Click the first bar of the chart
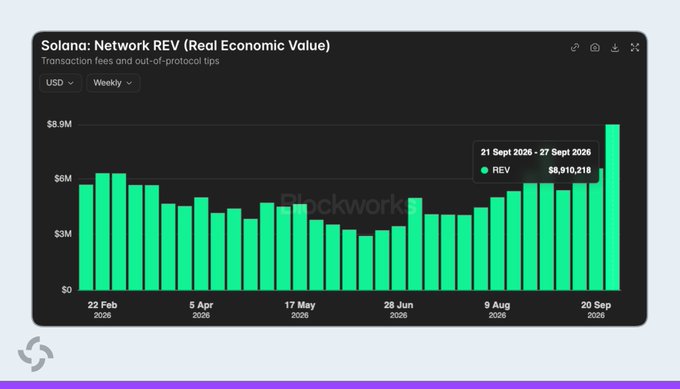This screenshot has height=389, width=680. 86,237
